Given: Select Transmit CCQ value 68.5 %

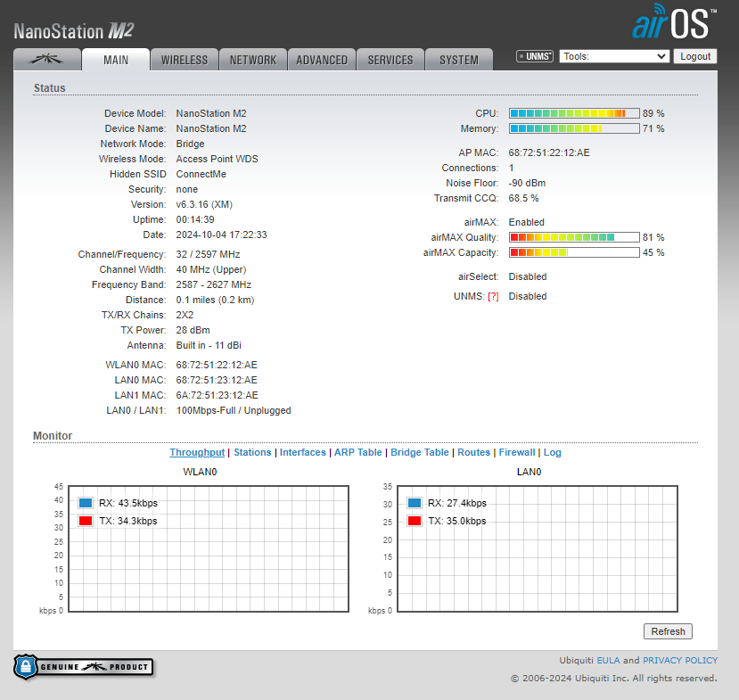Looking at the screenshot, I should 523,198.
